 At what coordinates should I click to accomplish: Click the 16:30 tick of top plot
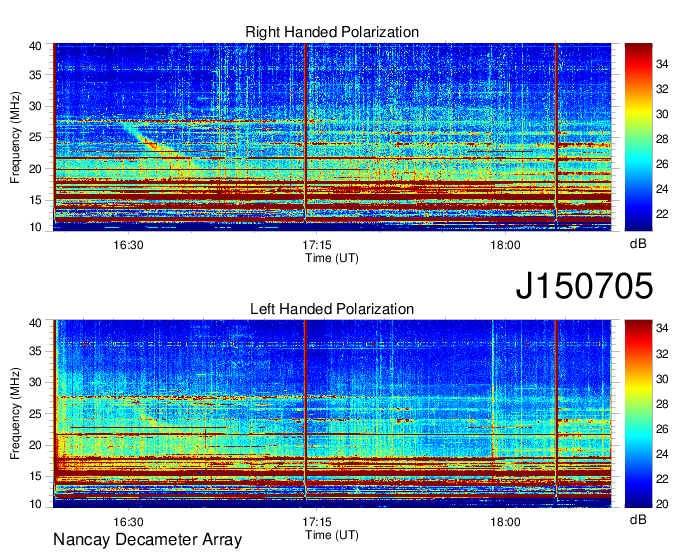click(x=128, y=245)
